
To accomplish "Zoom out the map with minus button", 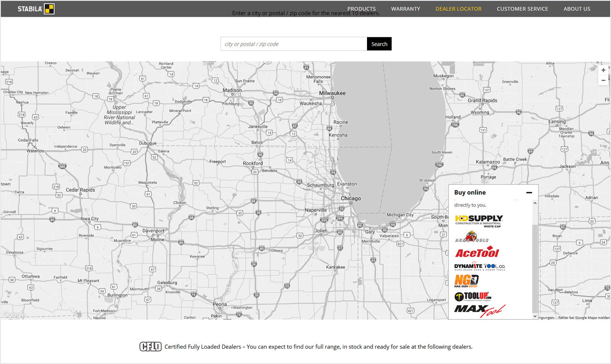I will click(603, 80).
